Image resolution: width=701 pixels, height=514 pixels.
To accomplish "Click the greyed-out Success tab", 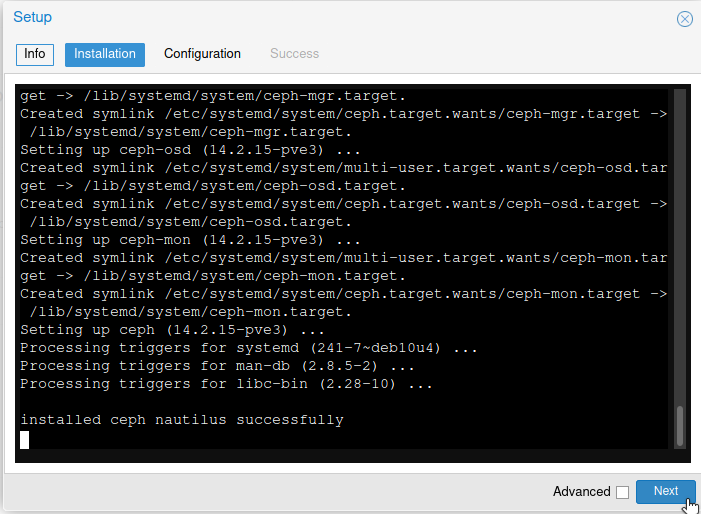I will 294,54.
